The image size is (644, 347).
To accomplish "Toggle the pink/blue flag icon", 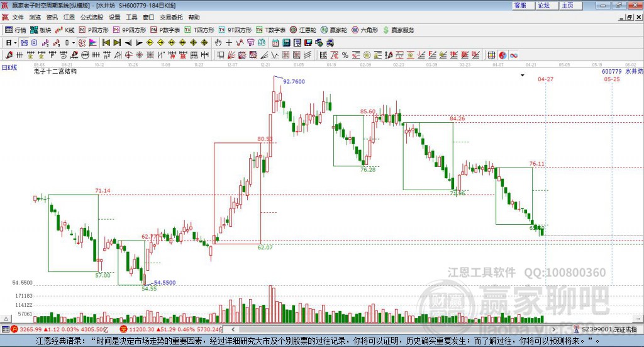I will (93, 43).
